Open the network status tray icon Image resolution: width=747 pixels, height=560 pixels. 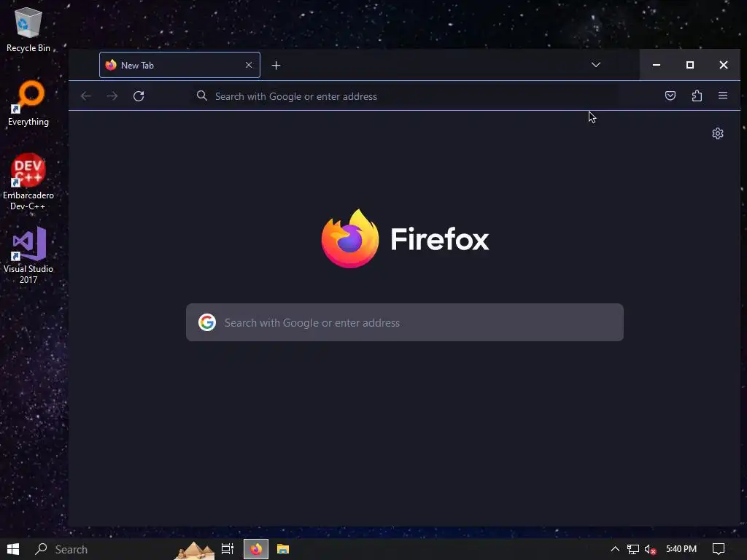(632, 549)
